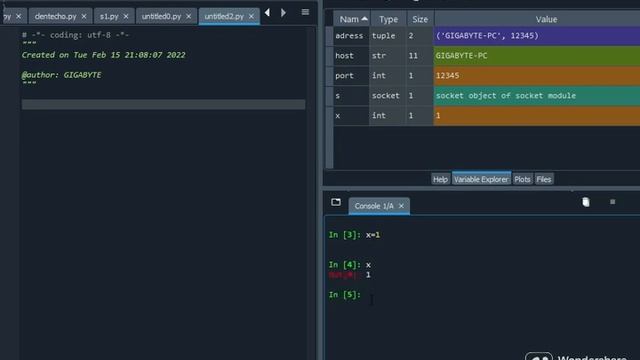Click the 12345 value of port
This screenshot has width=640, height=360.
click(536, 76)
